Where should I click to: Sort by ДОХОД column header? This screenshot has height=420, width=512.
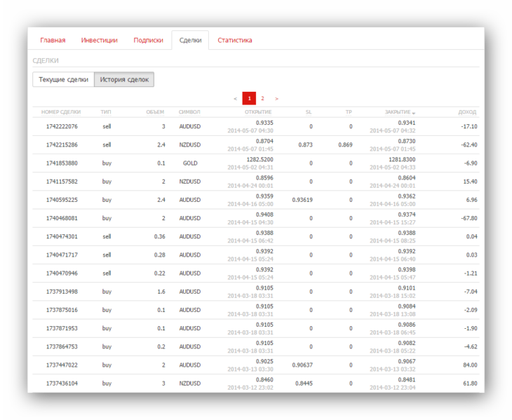pos(467,112)
